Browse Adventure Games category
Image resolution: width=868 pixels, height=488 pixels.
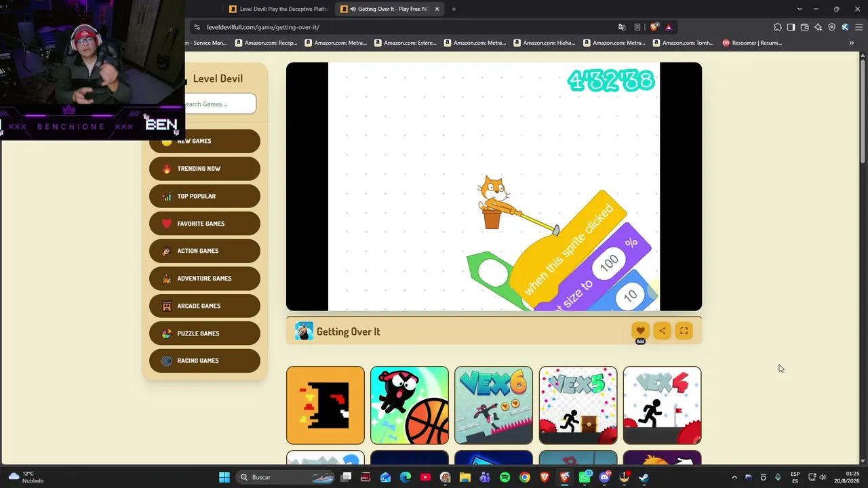(205, 279)
